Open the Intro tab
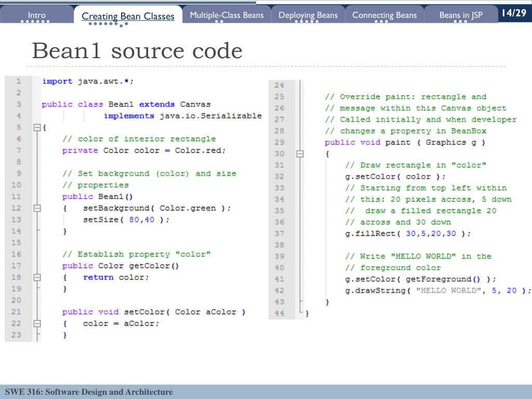Viewport: 532px width, 399px height. 36,15
